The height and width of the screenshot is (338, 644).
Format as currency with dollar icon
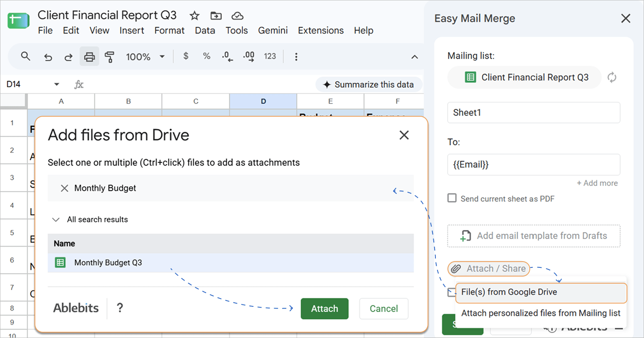[186, 56]
